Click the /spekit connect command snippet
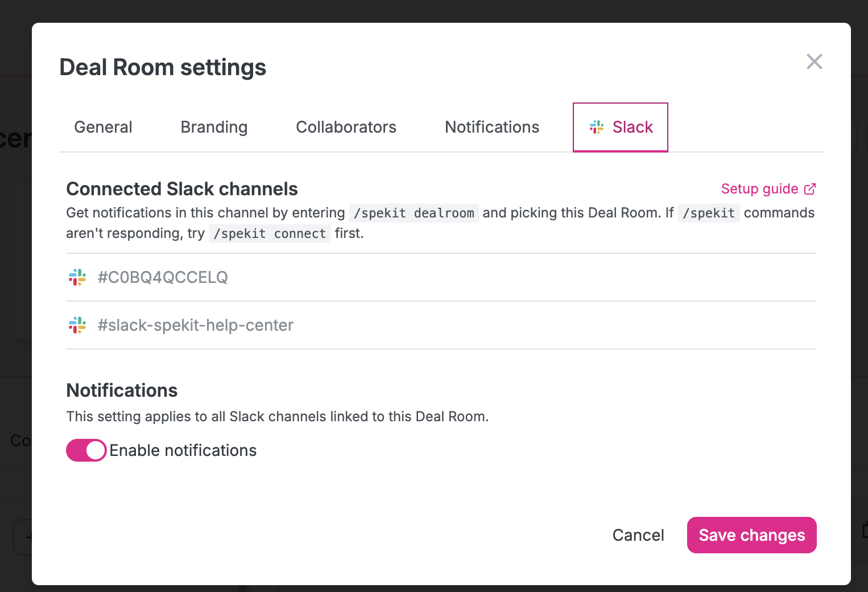 (x=270, y=233)
